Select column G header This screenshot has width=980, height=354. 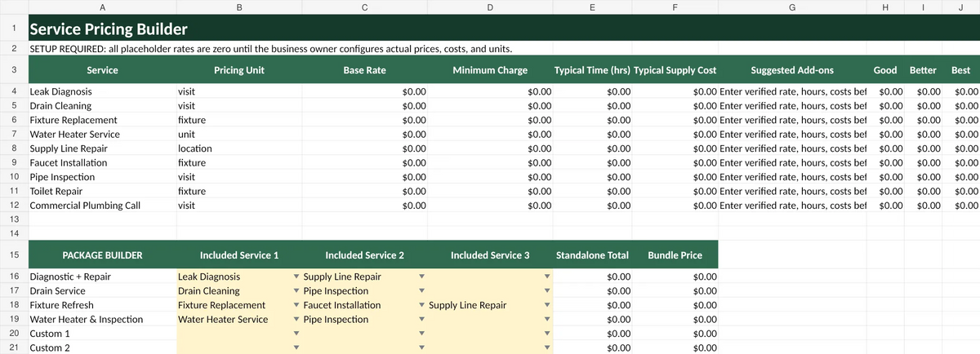click(x=792, y=7)
